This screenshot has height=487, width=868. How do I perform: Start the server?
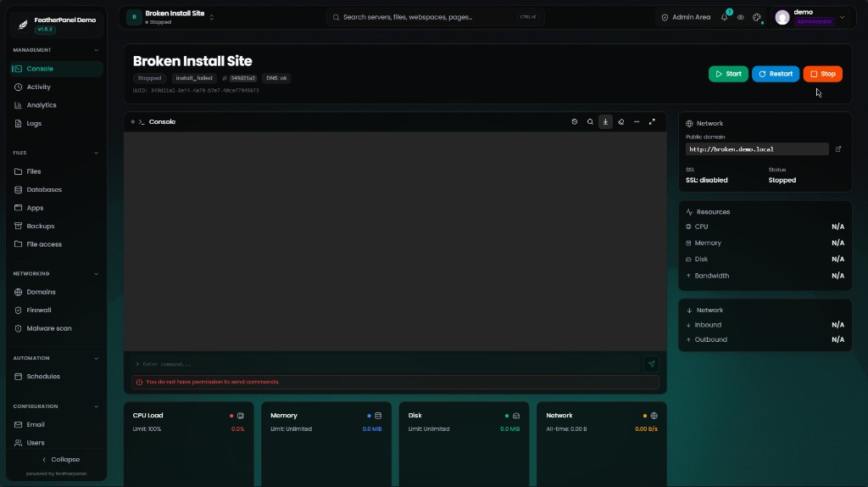(x=728, y=74)
